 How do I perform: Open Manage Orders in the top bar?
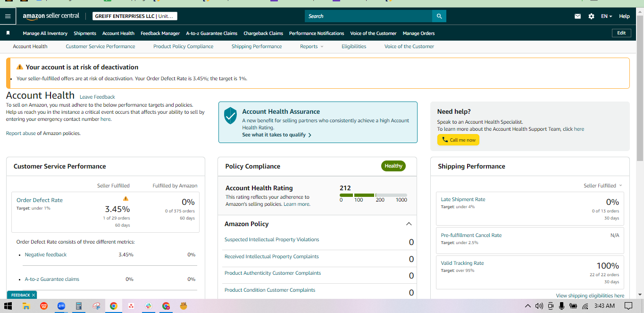point(418,33)
